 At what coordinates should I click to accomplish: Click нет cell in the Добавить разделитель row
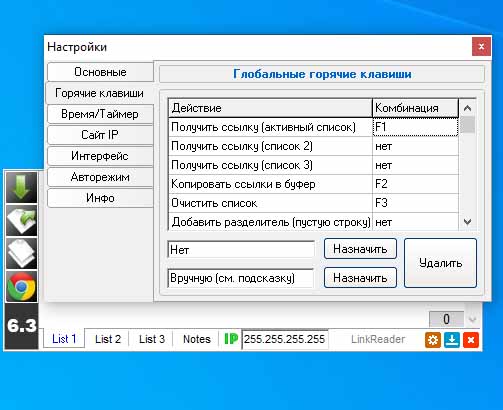[x=415, y=222]
